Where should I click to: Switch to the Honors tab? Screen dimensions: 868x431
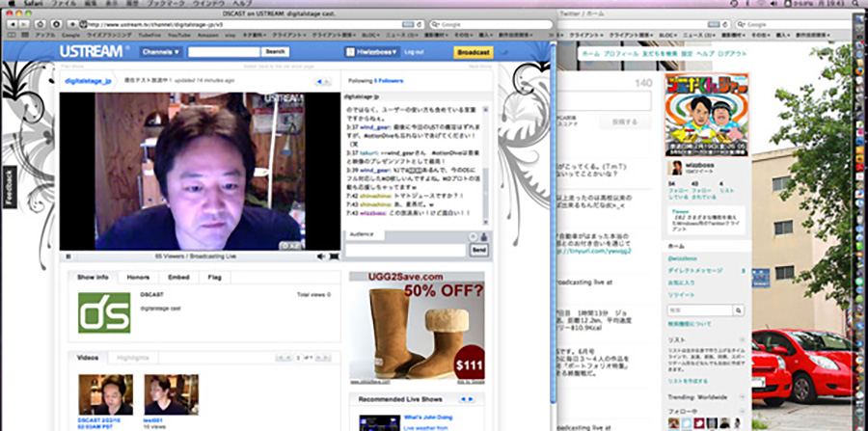tap(138, 277)
